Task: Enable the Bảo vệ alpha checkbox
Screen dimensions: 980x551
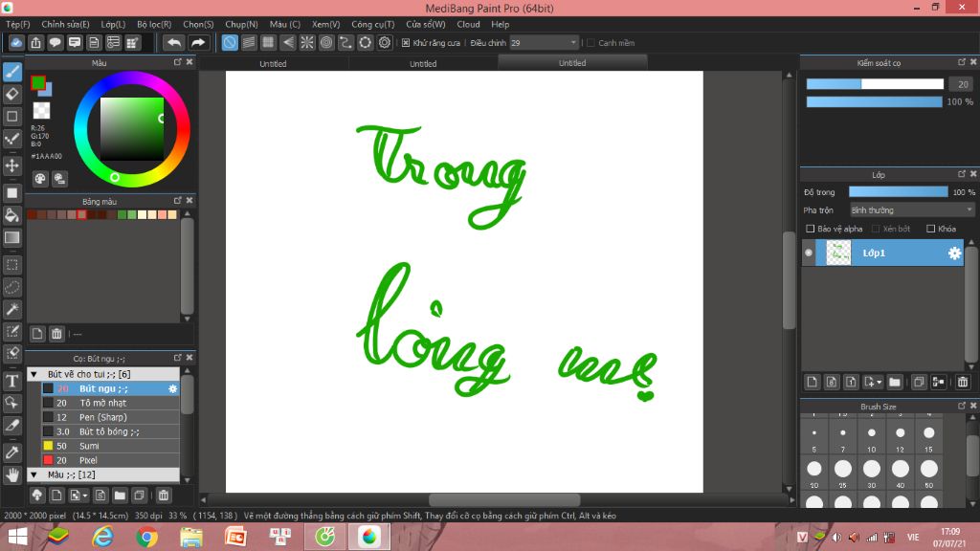Action: (x=810, y=229)
